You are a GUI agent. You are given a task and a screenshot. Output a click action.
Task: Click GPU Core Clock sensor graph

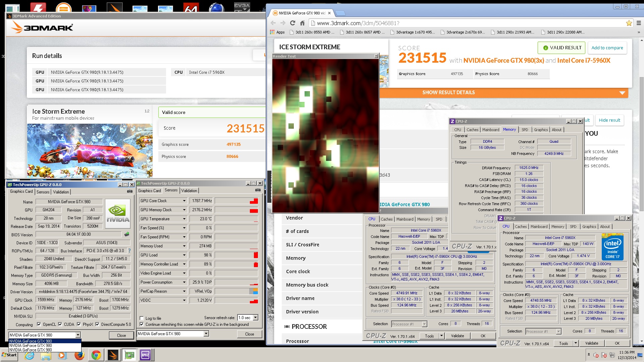coord(236,201)
